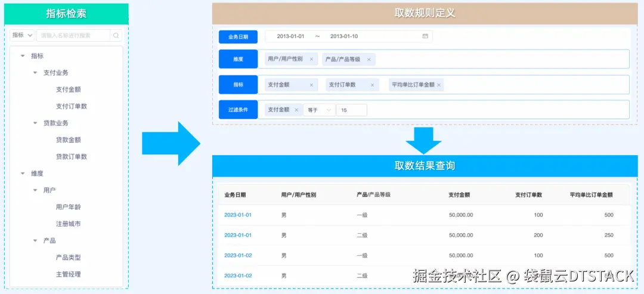
Task: Open the 指标 search type dropdown
Action: coord(22,36)
